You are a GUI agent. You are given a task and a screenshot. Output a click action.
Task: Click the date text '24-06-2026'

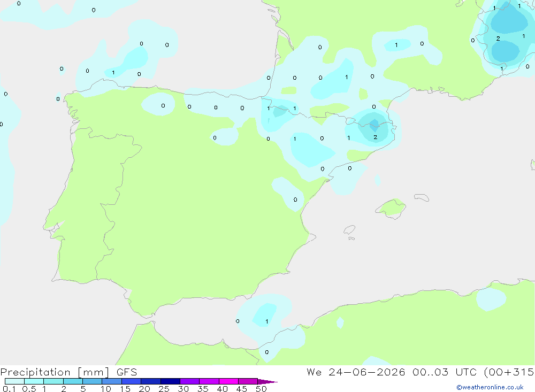367,372
